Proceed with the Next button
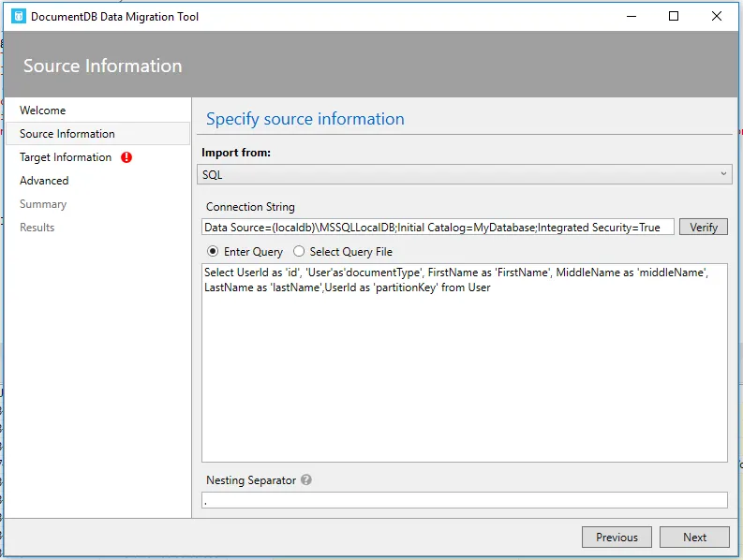 tap(694, 538)
